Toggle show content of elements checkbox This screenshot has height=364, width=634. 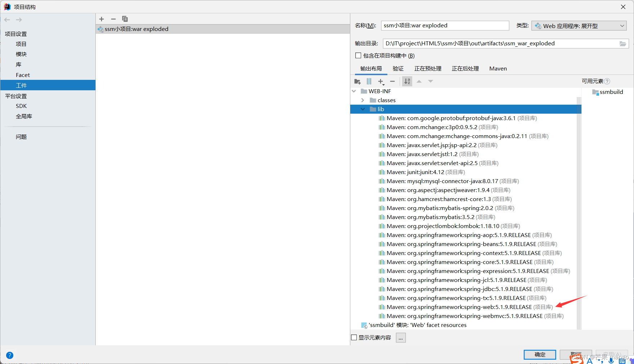354,337
